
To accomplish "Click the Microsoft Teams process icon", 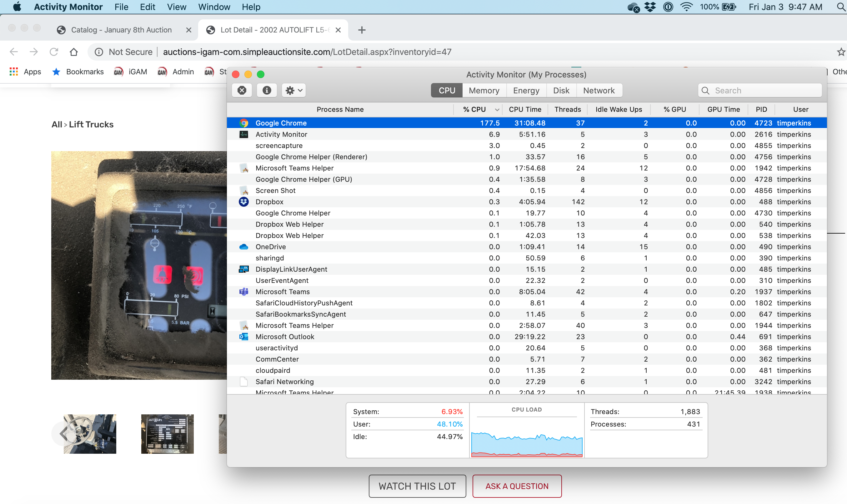I will pyautogui.click(x=244, y=291).
